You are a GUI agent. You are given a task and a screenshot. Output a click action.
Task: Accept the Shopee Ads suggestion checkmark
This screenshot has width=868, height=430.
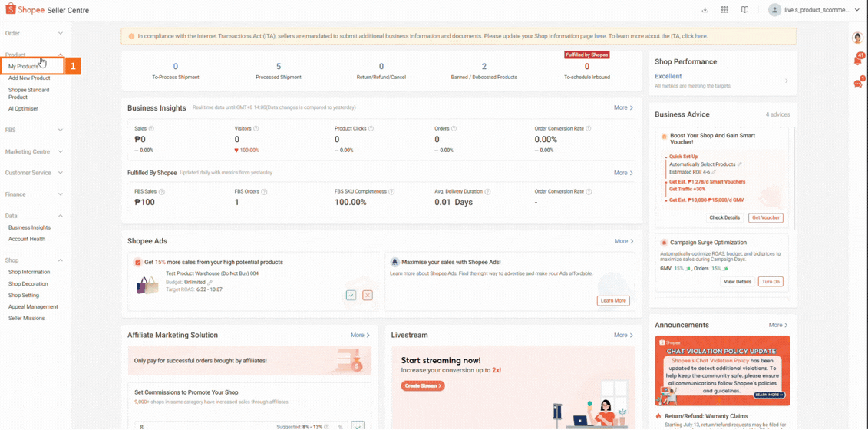click(x=351, y=296)
